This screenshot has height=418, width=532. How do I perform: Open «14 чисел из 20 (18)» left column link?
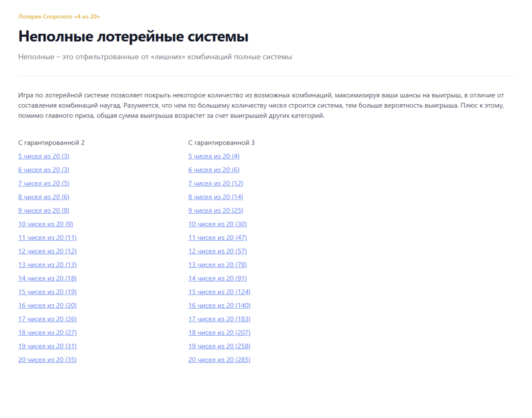(47, 278)
